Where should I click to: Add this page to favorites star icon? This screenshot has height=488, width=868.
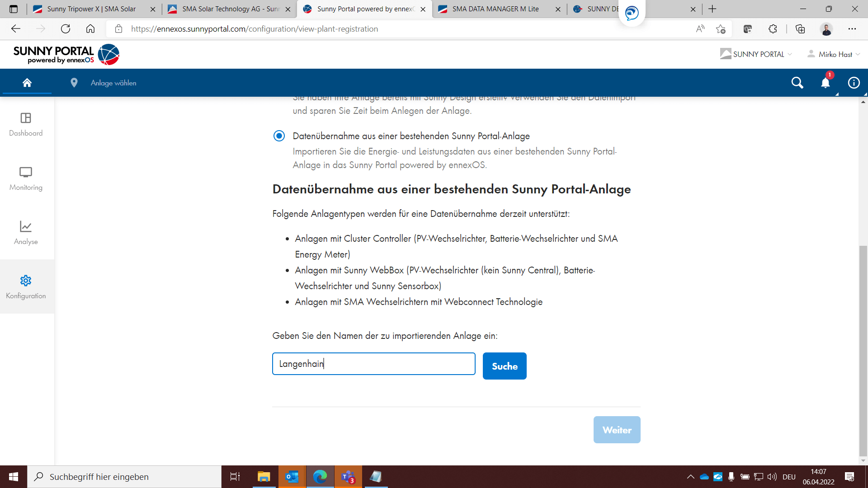pos(721,29)
